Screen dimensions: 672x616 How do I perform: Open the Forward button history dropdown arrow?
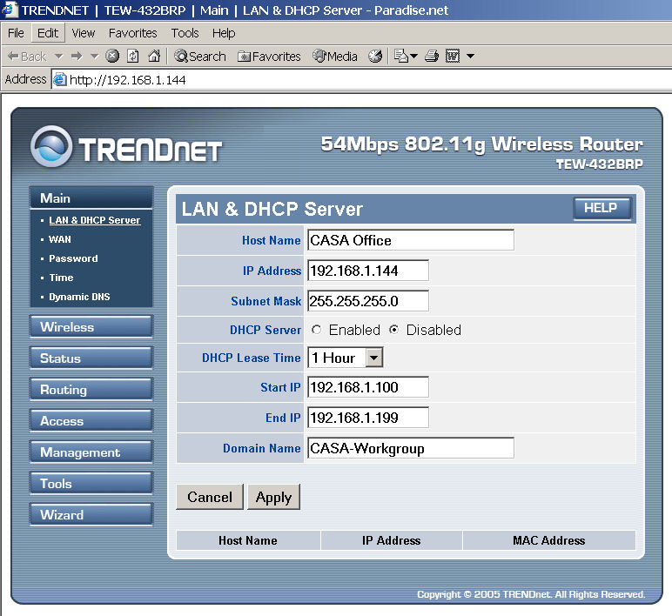click(95, 56)
